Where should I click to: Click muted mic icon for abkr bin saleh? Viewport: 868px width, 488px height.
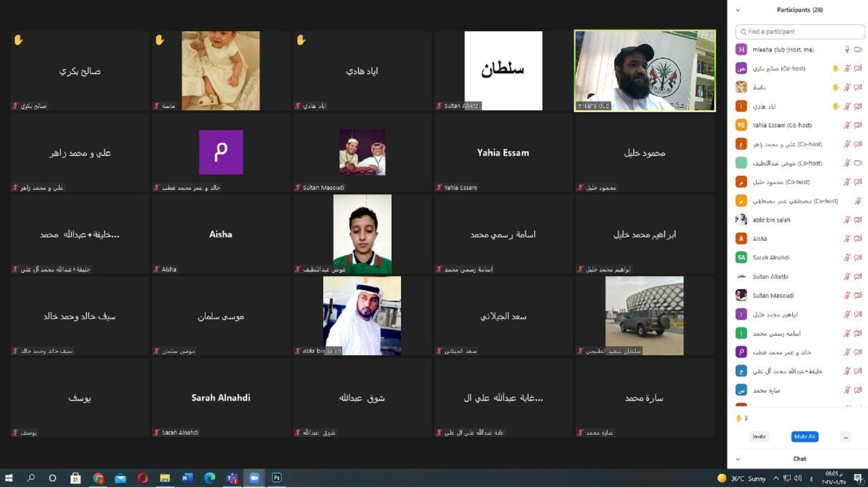tap(847, 220)
